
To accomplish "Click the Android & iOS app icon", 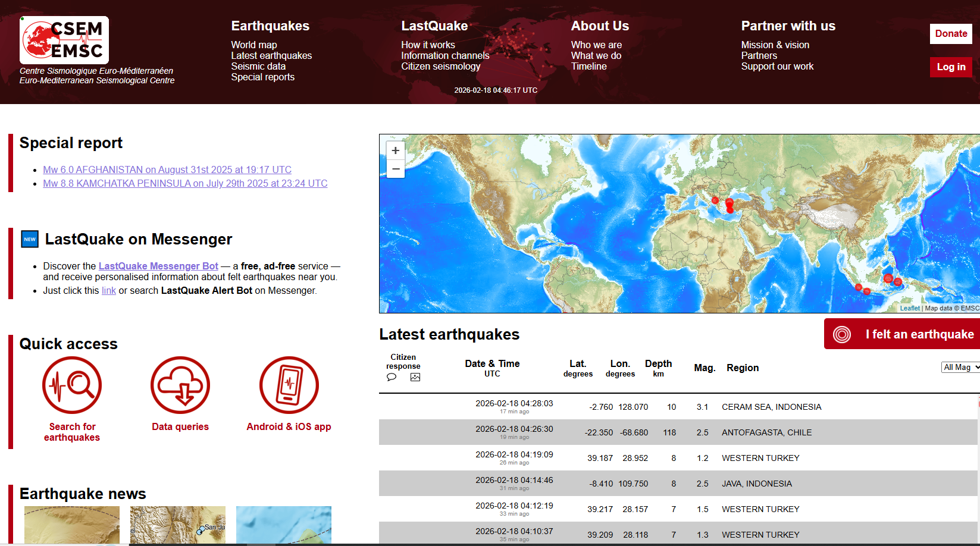I will (289, 385).
